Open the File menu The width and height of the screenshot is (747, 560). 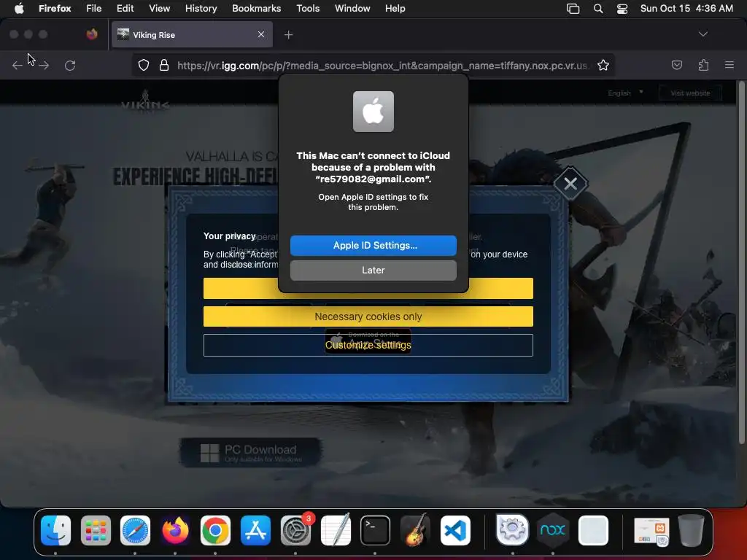(x=94, y=8)
